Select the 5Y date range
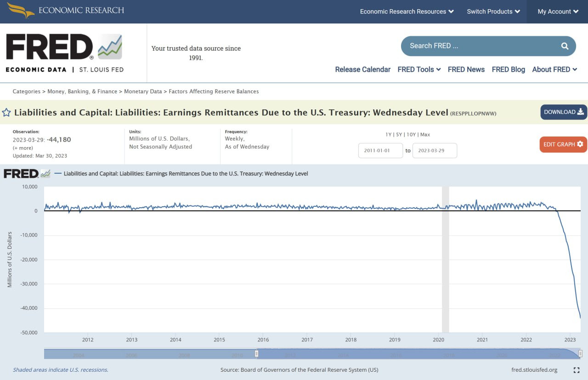This screenshot has height=380, width=588. 400,135
